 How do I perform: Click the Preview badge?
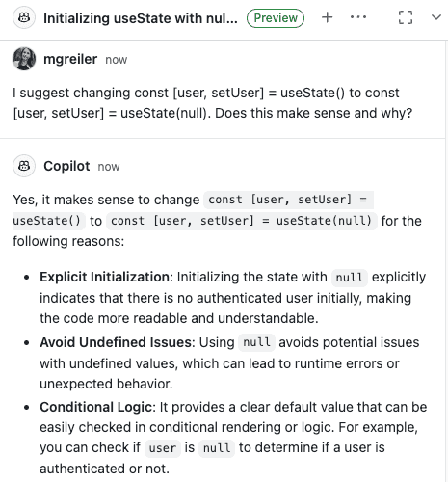tap(276, 18)
